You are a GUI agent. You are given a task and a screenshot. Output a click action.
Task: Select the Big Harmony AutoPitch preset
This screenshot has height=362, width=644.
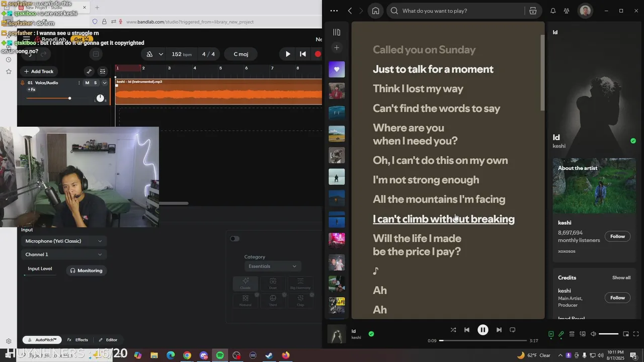(x=300, y=284)
